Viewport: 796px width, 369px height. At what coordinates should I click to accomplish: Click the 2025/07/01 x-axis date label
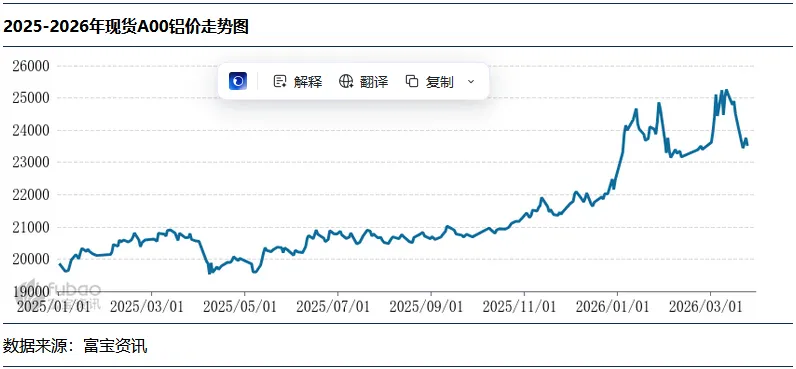[x=333, y=307]
